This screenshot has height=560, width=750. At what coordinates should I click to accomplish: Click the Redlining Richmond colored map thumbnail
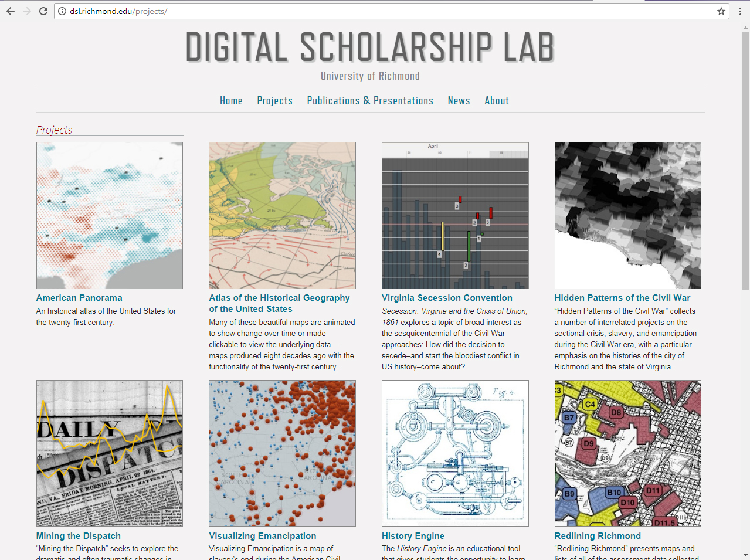coord(627,453)
